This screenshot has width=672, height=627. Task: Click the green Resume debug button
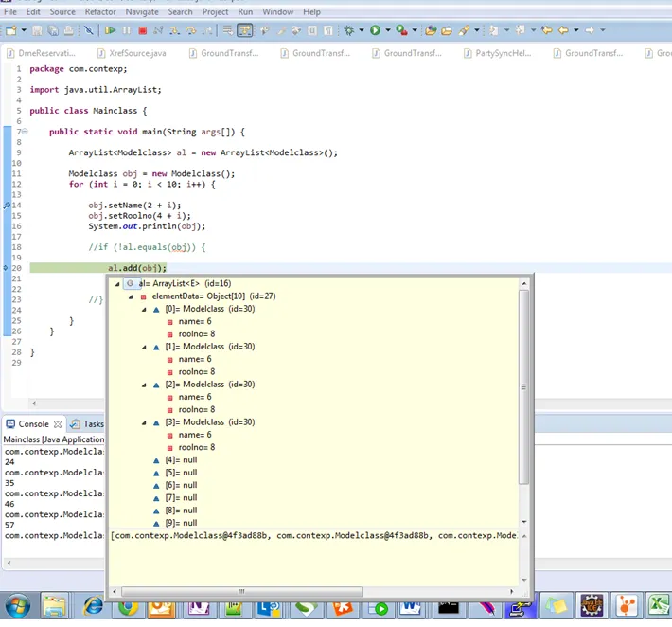(x=111, y=30)
